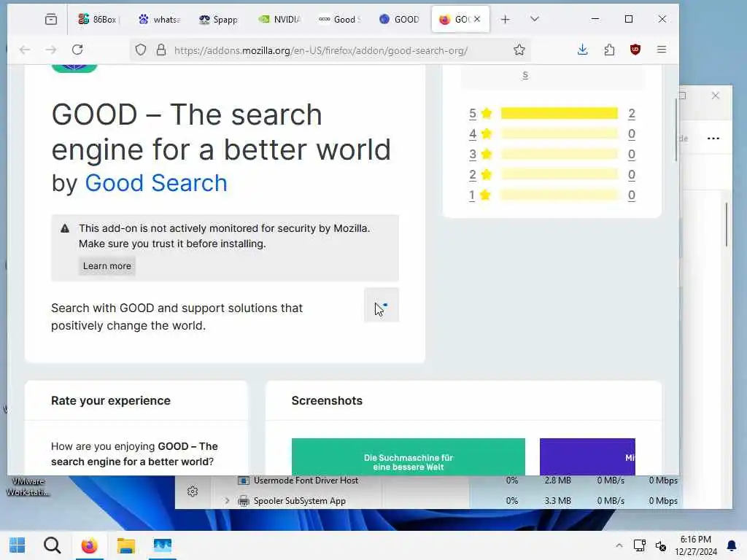Image resolution: width=747 pixels, height=560 pixels.
Task: Go back to previous page
Action: [25, 50]
